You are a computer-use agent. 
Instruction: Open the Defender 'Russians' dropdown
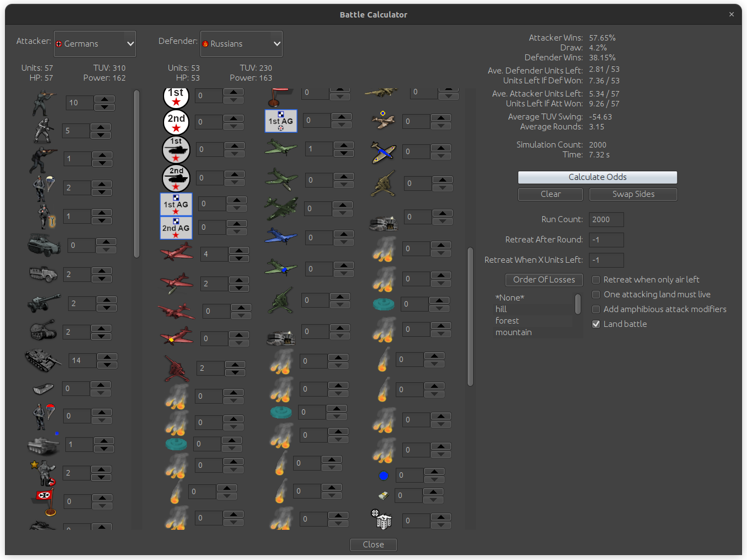pyautogui.click(x=241, y=44)
